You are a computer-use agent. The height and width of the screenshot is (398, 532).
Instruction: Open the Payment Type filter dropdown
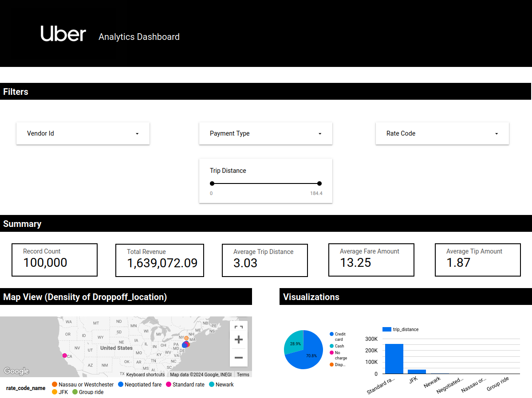pyautogui.click(x=265, y=133)
